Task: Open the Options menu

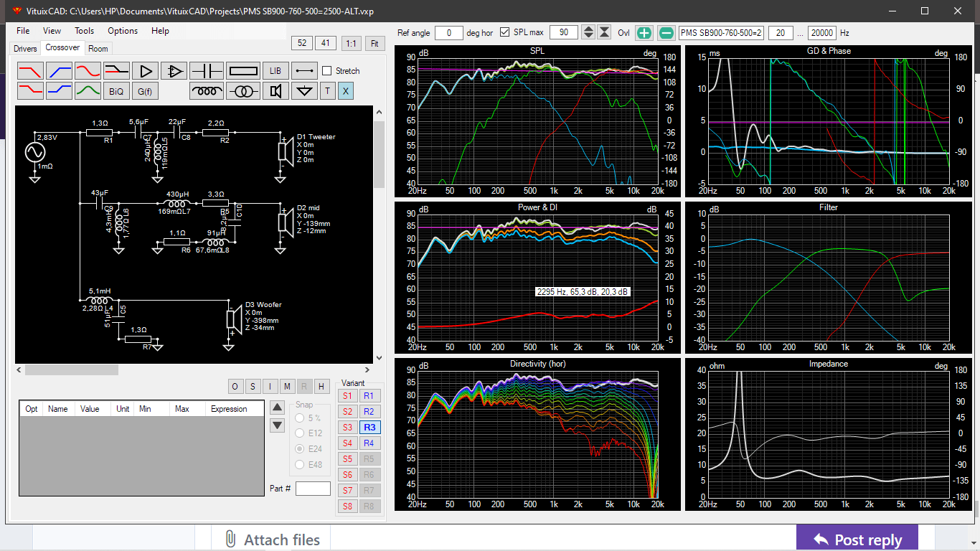Action: point(123,31)
